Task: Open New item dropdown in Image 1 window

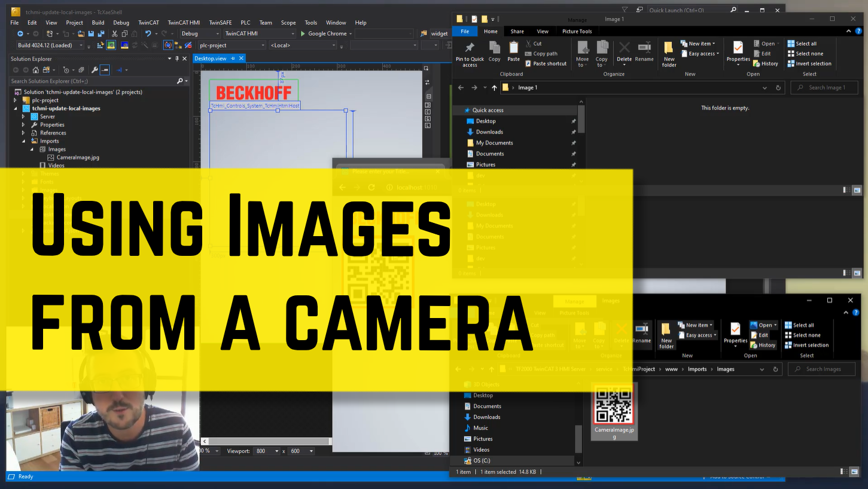Action: coord(698,44)
